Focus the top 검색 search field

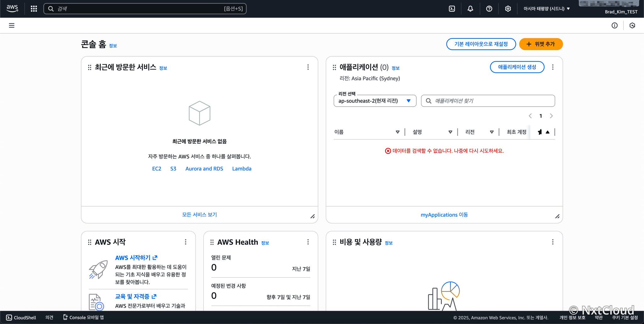pos(145,9)
